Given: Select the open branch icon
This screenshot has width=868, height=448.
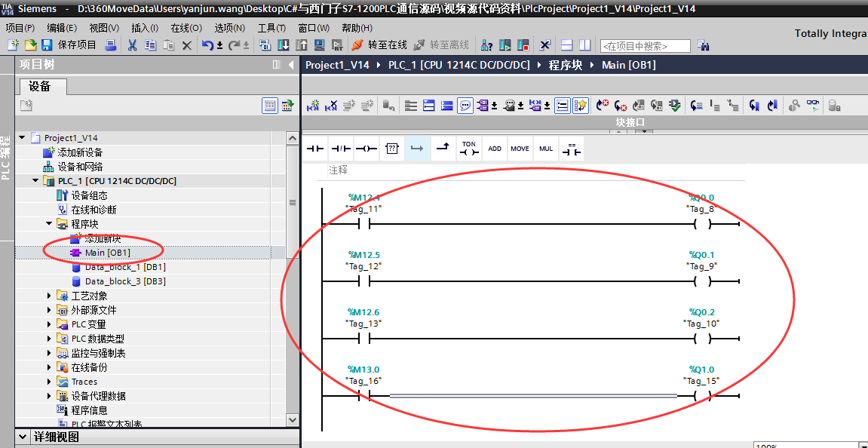Looking at the screenshot, I should (417, 149).
